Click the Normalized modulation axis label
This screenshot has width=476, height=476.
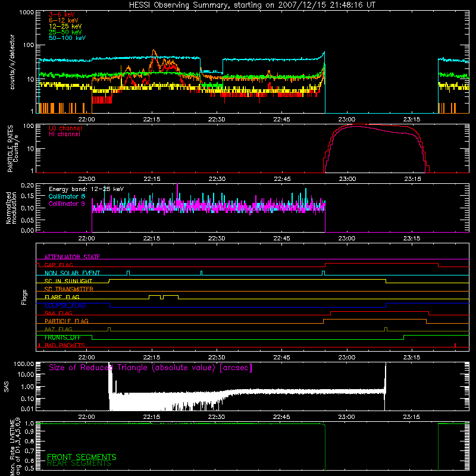click(11, 208)
